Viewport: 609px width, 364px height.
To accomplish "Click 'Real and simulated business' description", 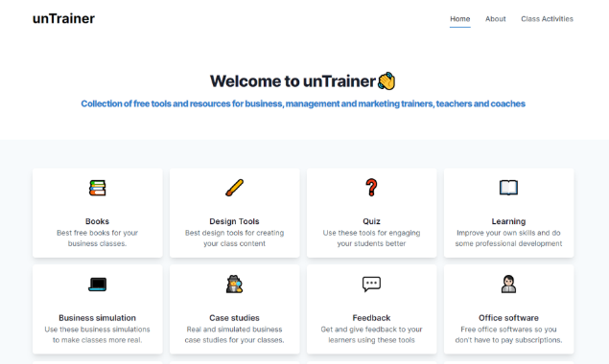I will (x=234, y=334).
